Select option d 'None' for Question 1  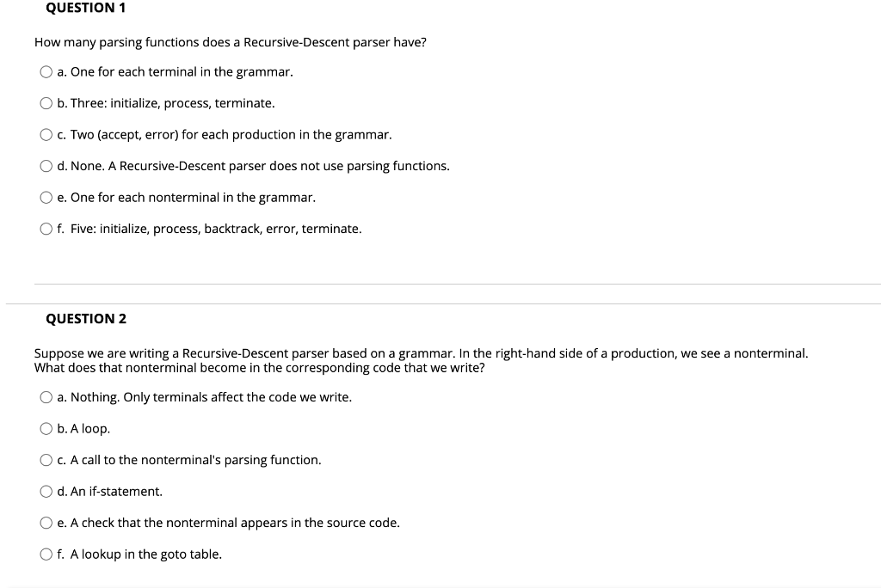click(x=46, y=165)
